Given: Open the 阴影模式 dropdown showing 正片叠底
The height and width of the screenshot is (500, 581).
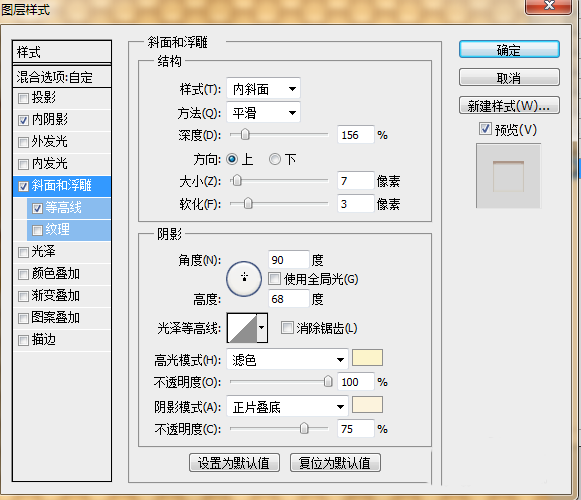Looking at the screenshot, I should [x=287, y=407].
